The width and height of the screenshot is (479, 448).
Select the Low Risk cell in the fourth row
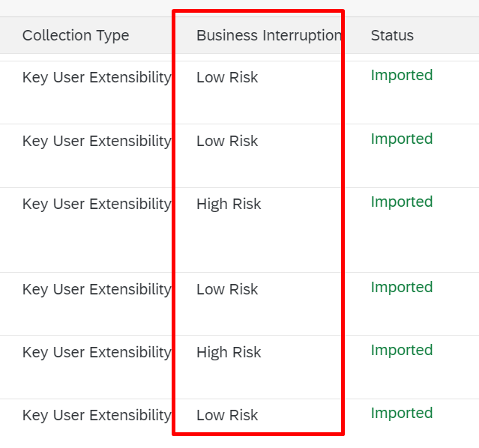[227, 289]
